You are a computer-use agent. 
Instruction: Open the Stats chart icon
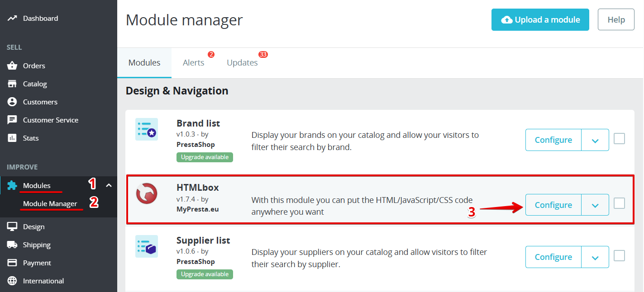(x=12, y=138)
